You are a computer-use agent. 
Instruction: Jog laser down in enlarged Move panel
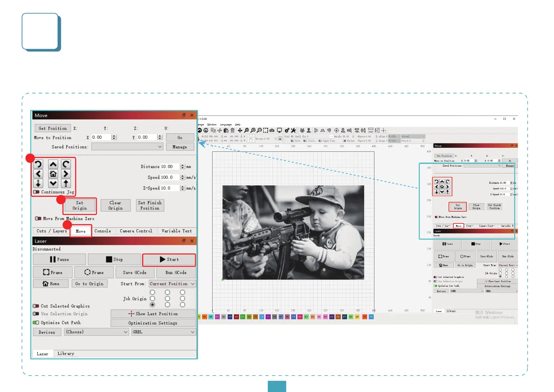pyautogui.click(x=53, y=183)
